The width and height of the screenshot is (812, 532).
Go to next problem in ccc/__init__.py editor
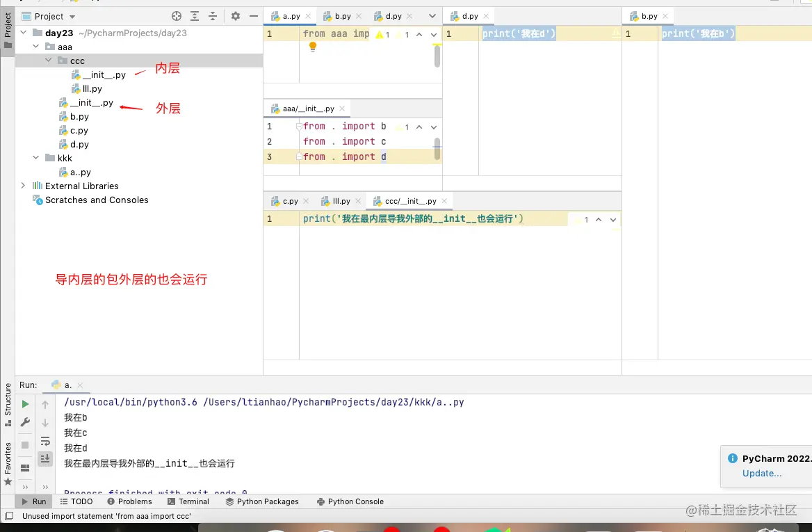click(613, 220)
